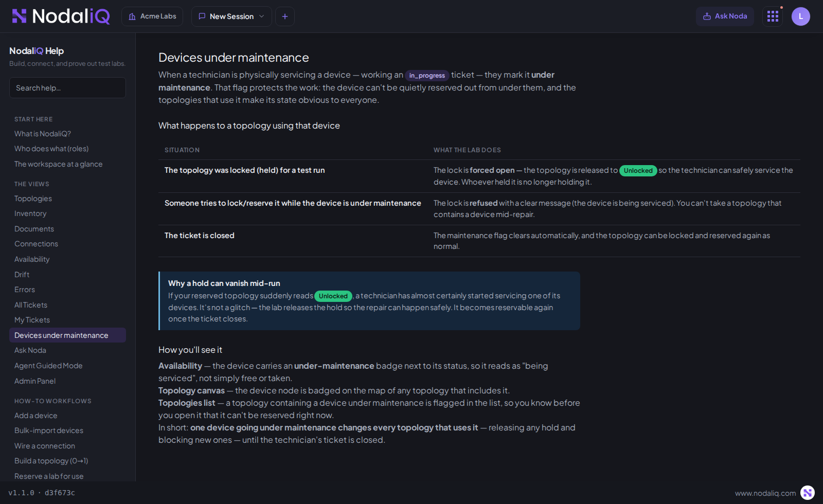Click the www.nodaliq.com footer link

[765, 493]
